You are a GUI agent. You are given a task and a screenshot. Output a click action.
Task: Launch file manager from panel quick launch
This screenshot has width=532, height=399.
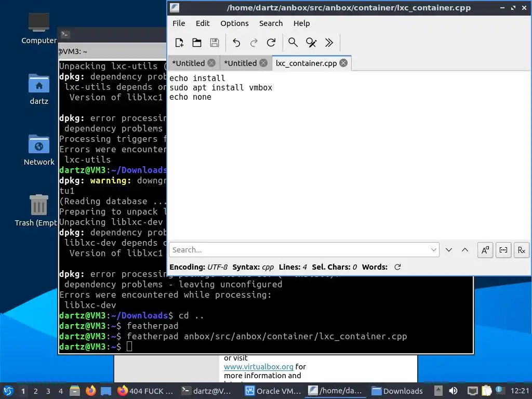(x=75, y=391)
